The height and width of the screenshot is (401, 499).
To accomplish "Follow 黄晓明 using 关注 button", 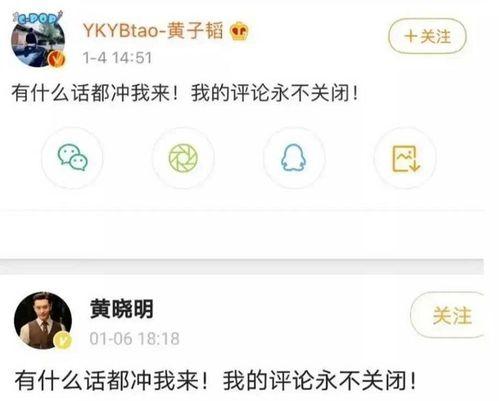I will (x=447, y=315).
